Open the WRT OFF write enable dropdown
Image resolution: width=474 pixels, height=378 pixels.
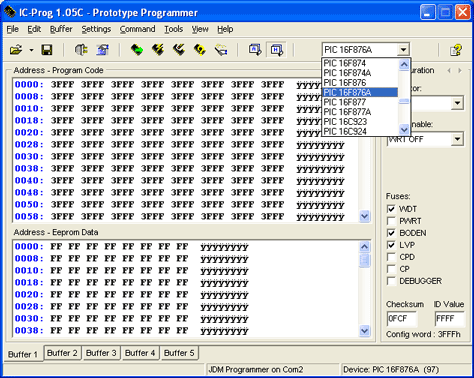[458, 139]
